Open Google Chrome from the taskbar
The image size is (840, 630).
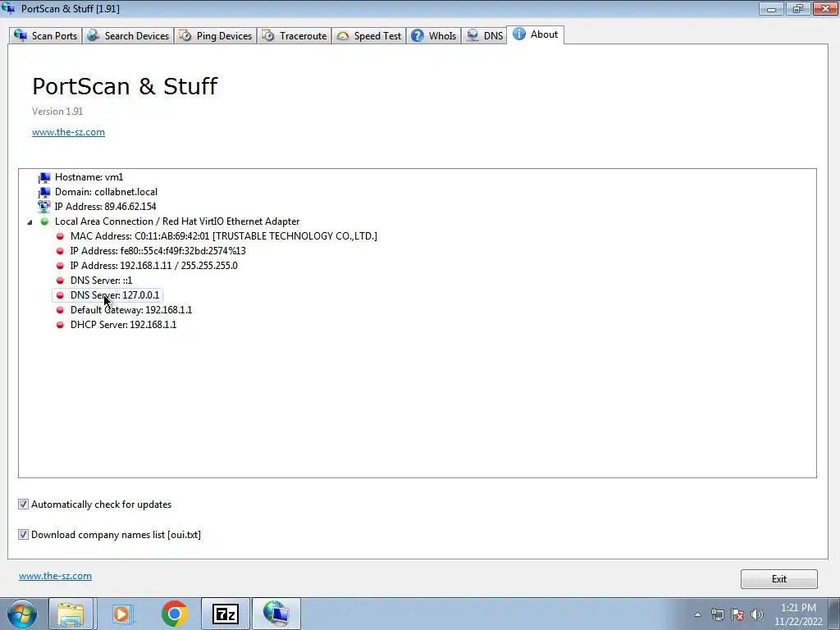[x=174, y=614]
